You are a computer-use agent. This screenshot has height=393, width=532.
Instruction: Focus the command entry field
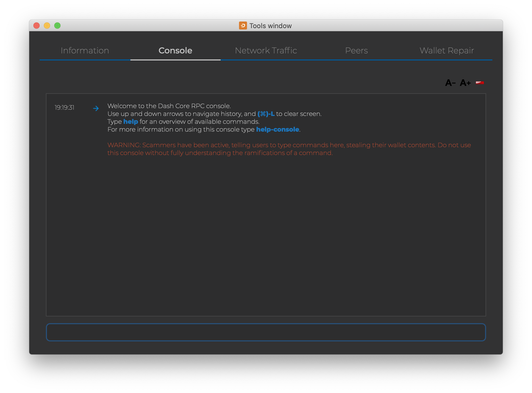pyautogui.click(x=266, y=332)
